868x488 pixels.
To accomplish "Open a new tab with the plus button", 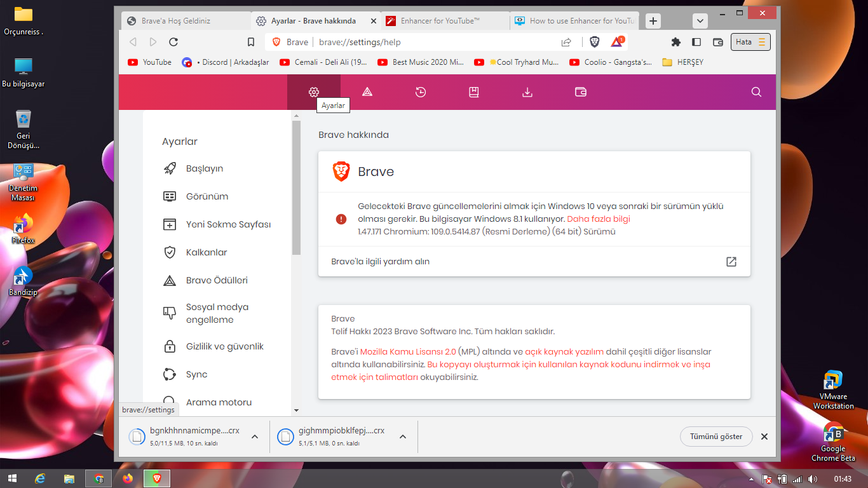I will pos(653,21).
